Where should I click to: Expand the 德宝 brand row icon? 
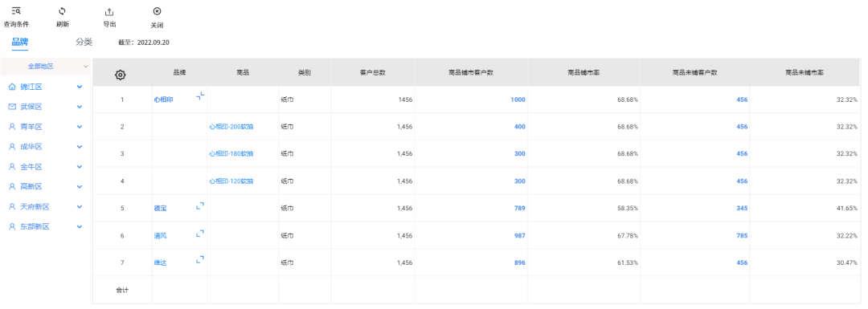(x=200, y=205)
